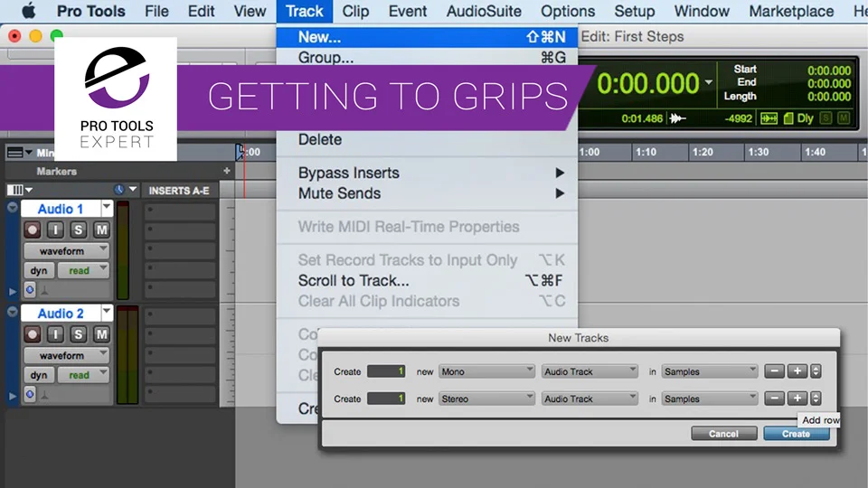Click the track count field in Mono row
Image resolution: width=868 pixels, height=488 pixels.
(386, 371)
